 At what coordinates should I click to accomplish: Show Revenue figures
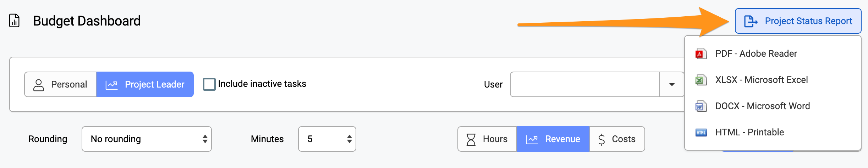(553, 139)
